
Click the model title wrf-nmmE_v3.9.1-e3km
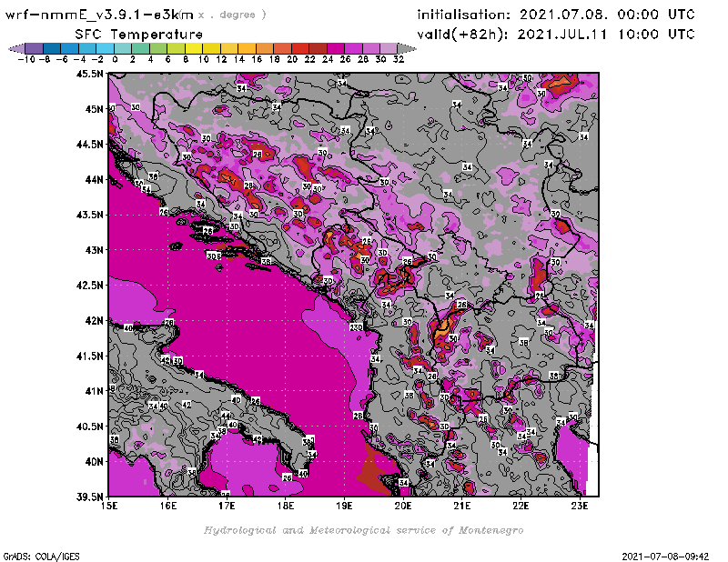(x=99, y=15)
